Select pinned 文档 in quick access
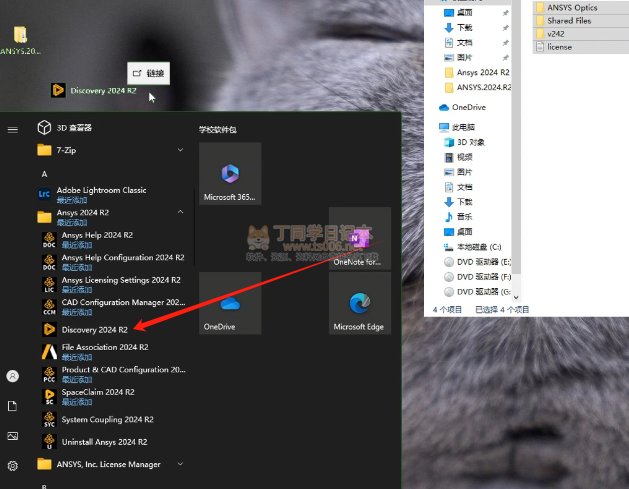The width and height of the screenshot is (629, 489). point(459,43)
